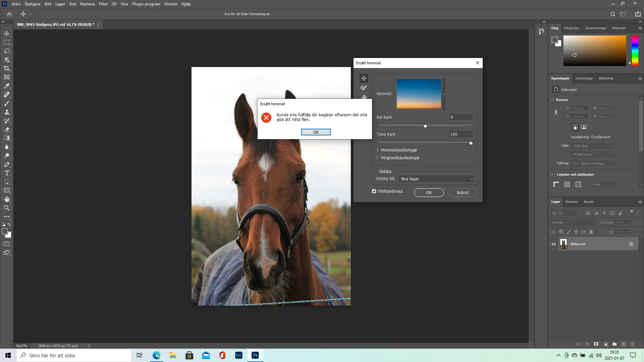Viewport: 644px width, 362px height.
Task: Select the Eyedropper tool
Action: point(7,86)
